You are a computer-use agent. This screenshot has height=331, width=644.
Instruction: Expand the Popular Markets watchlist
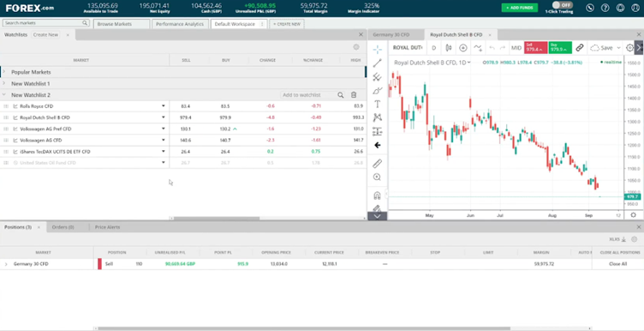tap(4, 72)
